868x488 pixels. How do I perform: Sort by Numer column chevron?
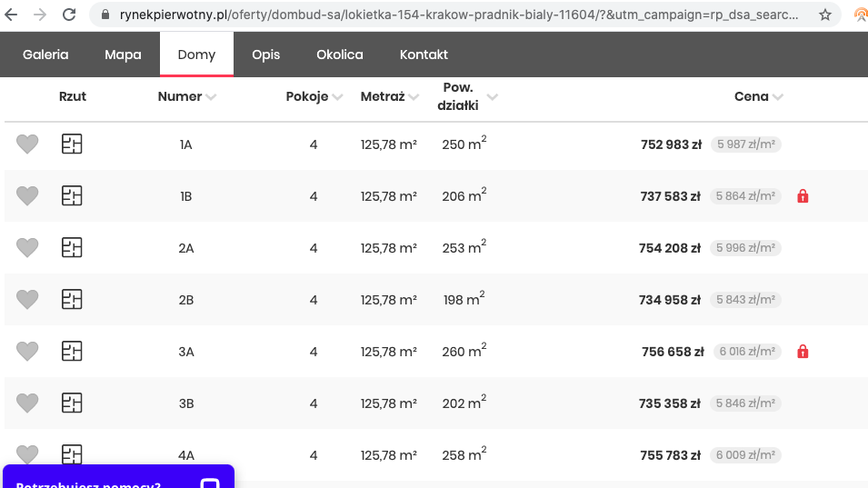click(211, 97)
